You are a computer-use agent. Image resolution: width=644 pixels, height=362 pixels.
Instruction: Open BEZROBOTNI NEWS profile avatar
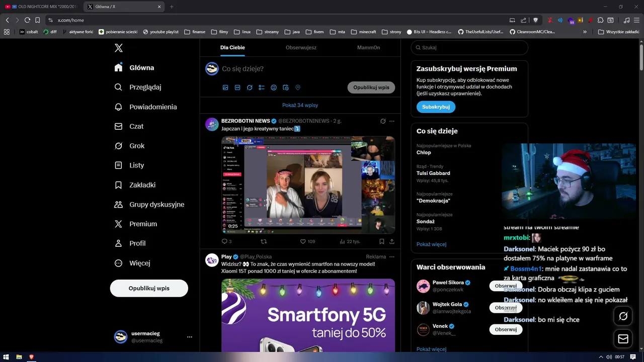(212, 124)
